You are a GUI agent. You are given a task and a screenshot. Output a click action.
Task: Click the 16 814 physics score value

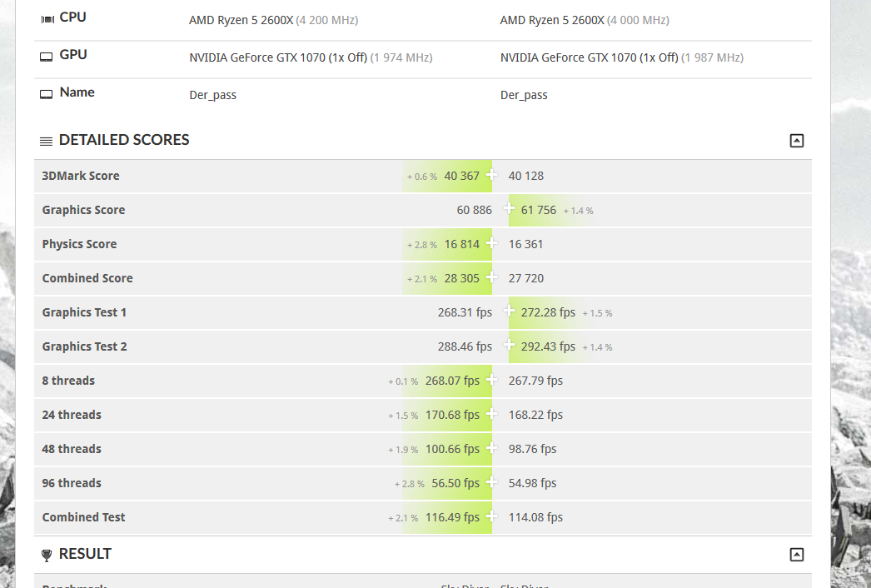click(461, 245)
